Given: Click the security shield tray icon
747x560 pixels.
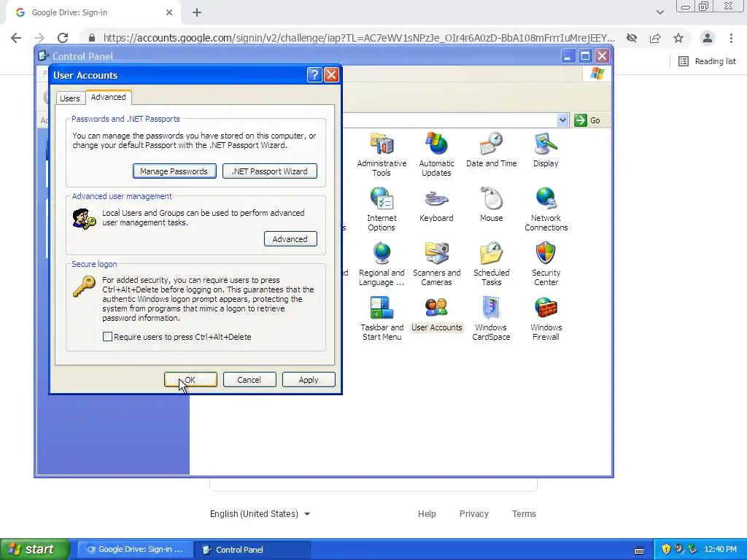Looking at the screenshot, I should [x=665, y=550].
